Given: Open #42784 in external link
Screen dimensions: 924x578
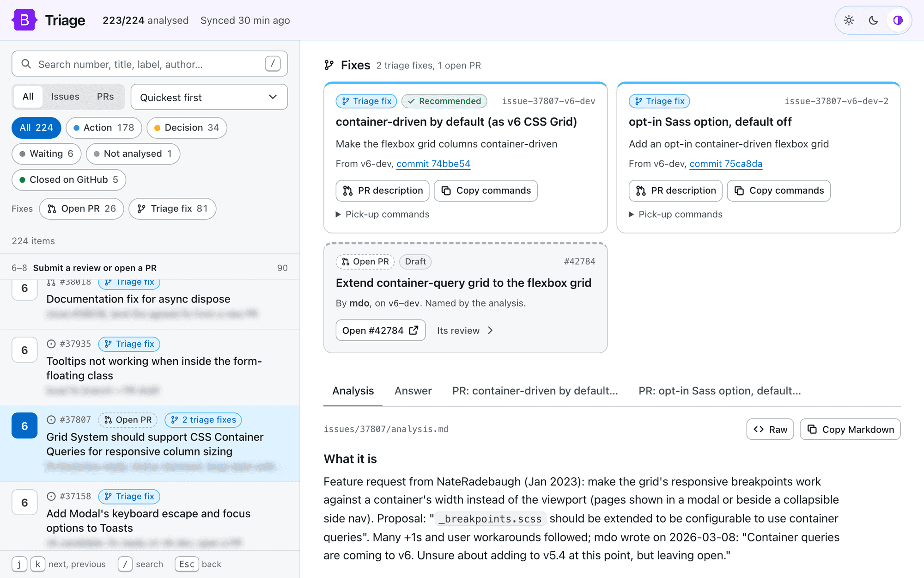Looking at the screenshot, I should 380,330.
